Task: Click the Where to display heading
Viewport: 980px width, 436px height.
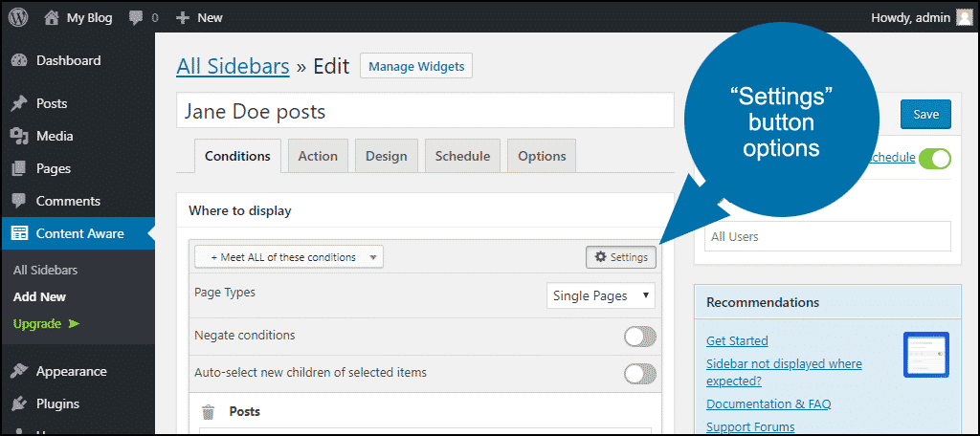Action: 240,211
